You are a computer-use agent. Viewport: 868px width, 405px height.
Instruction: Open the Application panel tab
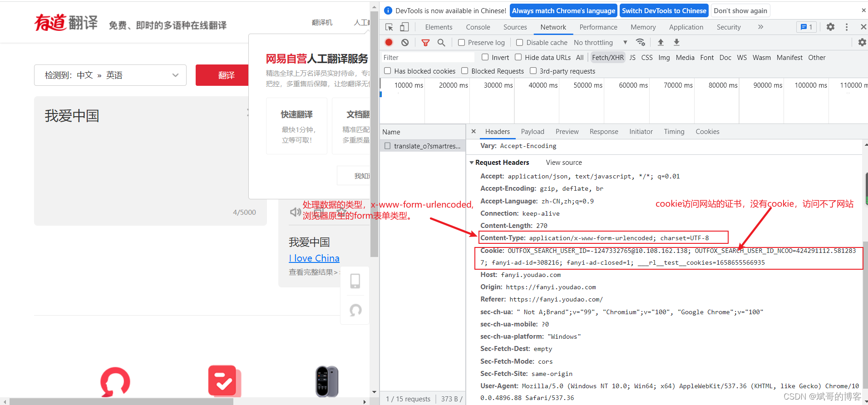686,27
